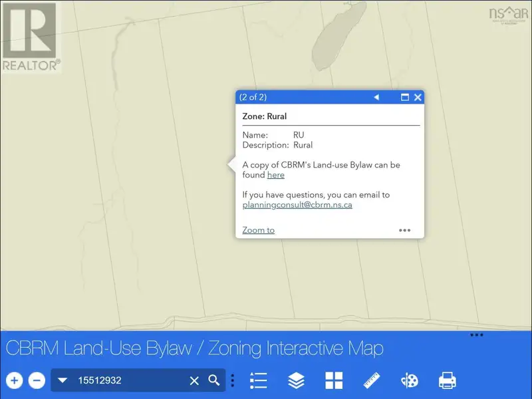Clear the search text with the X

coord(194,380)
